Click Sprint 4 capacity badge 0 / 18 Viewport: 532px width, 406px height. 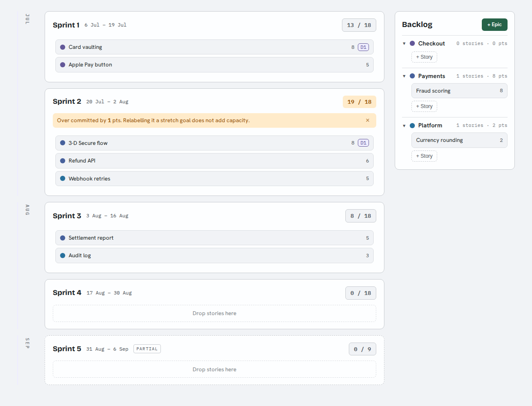[x=361, y=293]
